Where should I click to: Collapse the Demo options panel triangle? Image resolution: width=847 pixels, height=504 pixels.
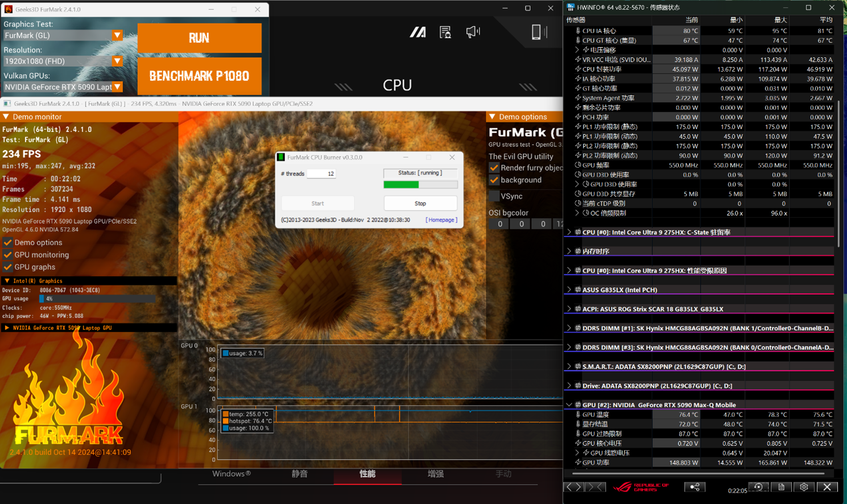click(492, 117)
